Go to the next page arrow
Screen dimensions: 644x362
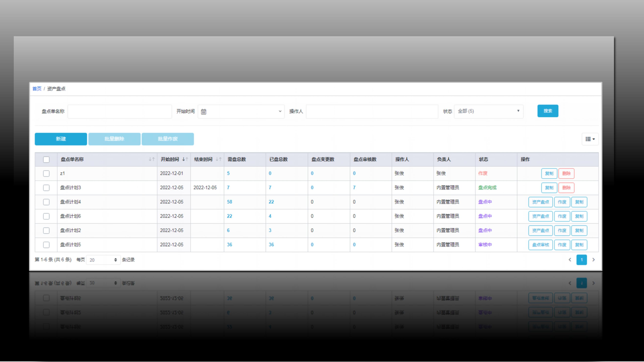pos(594,260)
